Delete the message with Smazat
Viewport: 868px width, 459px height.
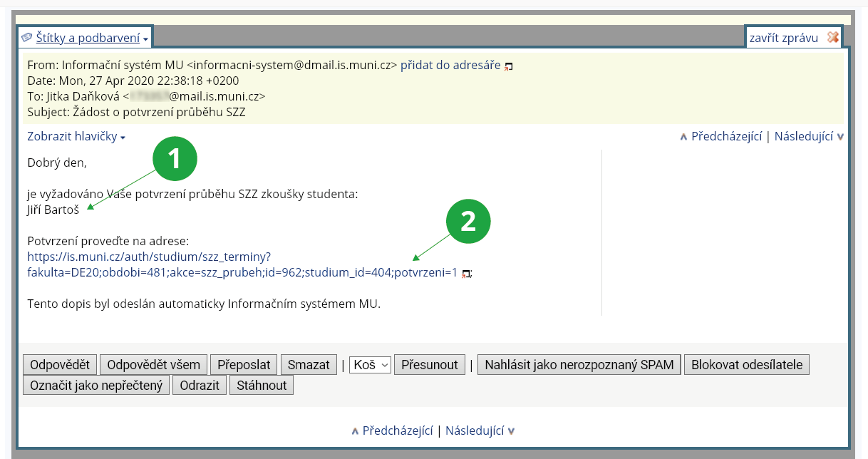pyautogui.click(x=309, y=365)
